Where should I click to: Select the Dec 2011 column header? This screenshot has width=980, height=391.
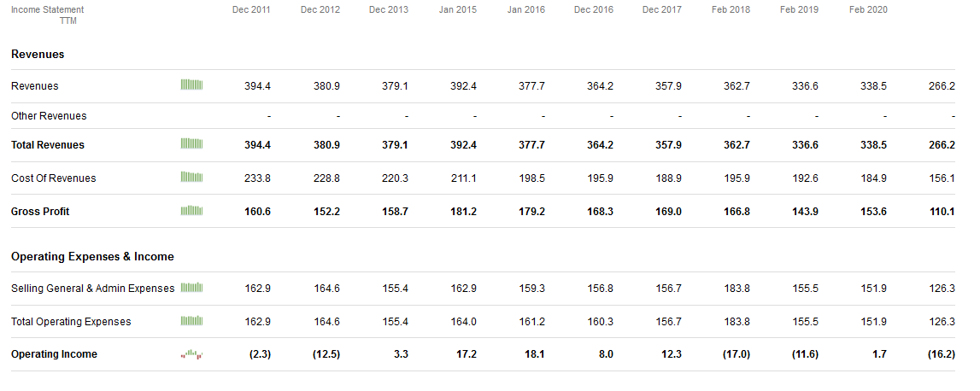click(251, 10)
